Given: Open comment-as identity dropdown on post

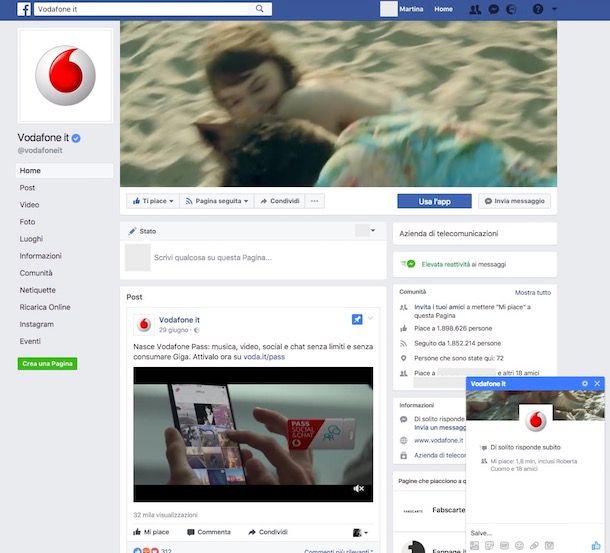Looking at the screenshot, I should point(360,532).
